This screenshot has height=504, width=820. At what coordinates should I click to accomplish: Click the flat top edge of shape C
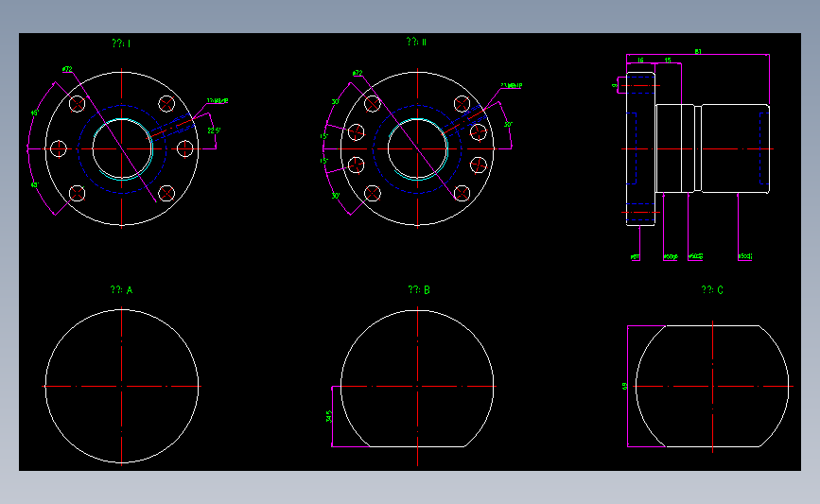tap(712, 325)
